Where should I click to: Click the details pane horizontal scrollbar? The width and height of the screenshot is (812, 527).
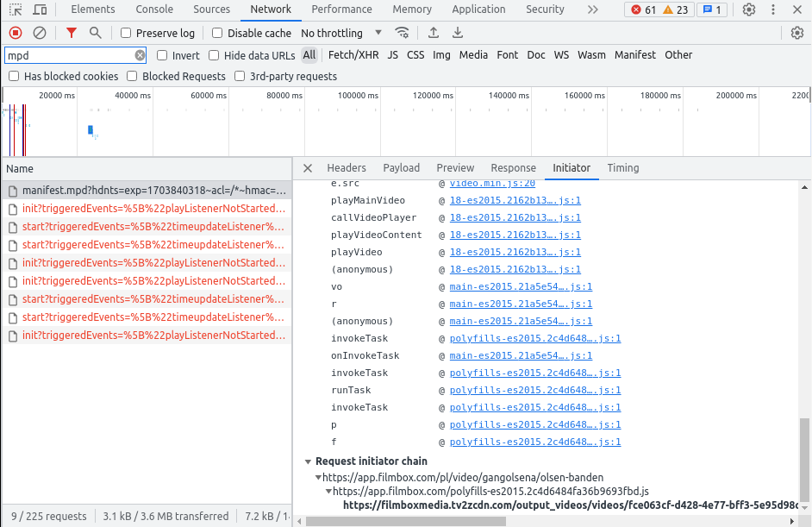coord(405,521)
